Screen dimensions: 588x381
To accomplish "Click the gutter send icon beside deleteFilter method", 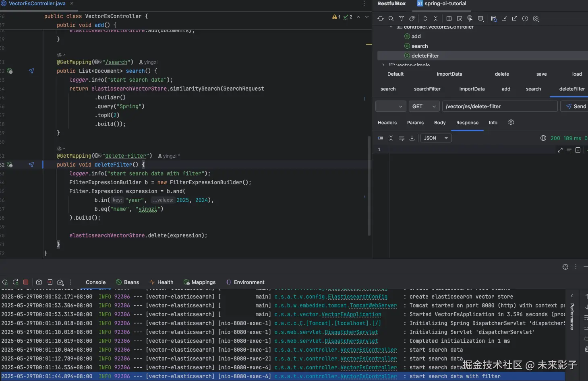I will pyautogui.click(x=31, y=165).
